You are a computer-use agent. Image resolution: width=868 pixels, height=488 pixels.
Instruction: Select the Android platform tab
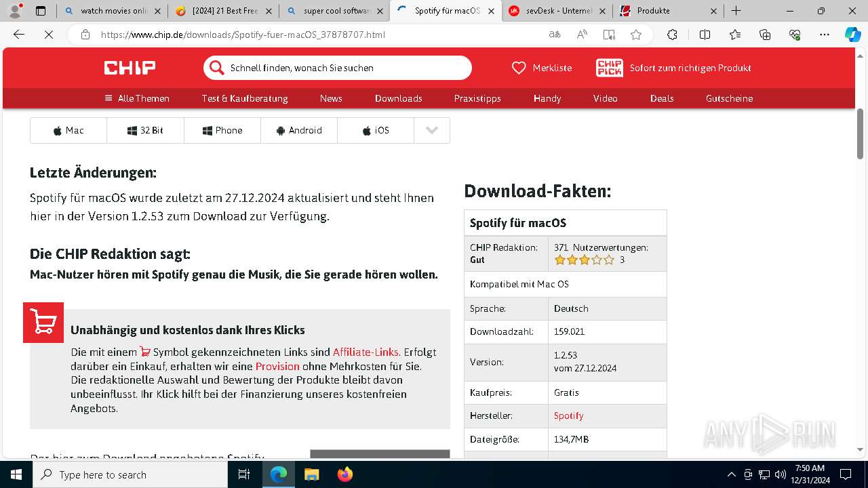299,130
